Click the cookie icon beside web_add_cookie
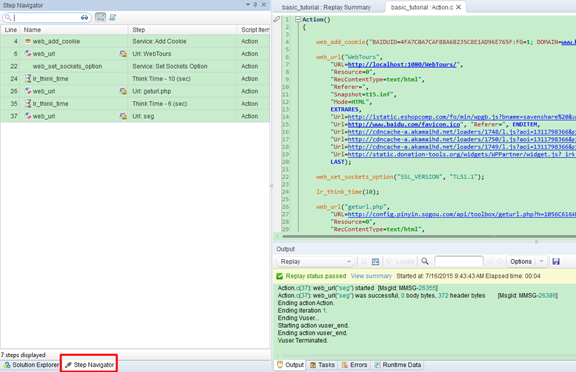The image size is (576, 372). [x=28, y=41]
